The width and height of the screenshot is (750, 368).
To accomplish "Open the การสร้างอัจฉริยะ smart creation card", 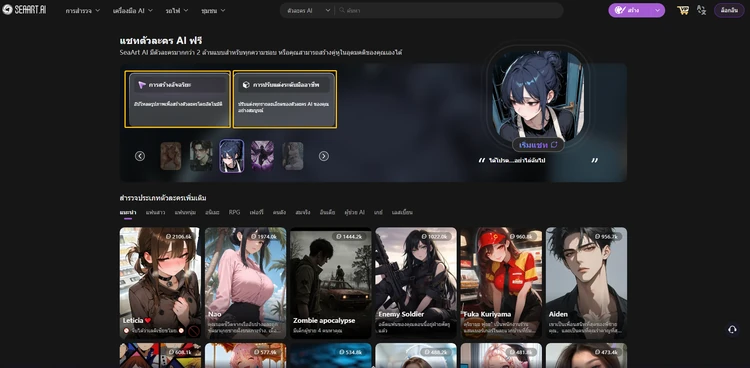I will (x=177, y=99).
